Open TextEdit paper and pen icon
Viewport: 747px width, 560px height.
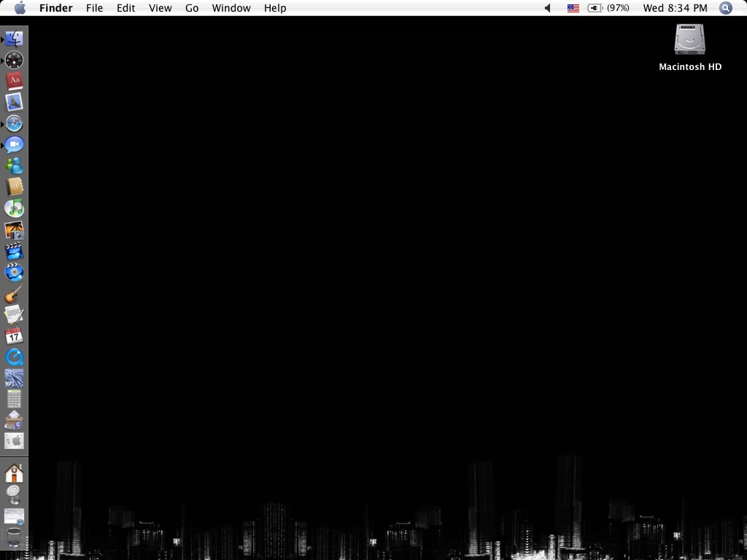click(15, 314)
